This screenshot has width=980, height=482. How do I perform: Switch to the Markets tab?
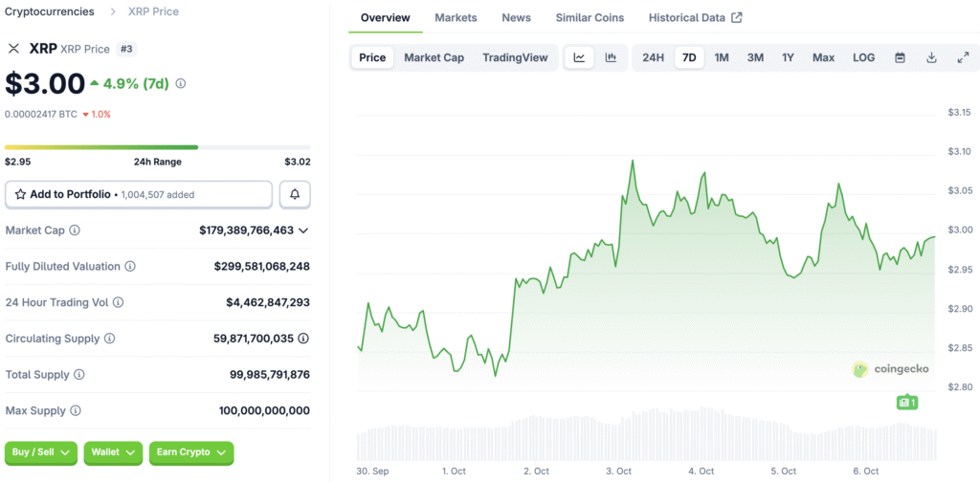[x=456, y=17]
